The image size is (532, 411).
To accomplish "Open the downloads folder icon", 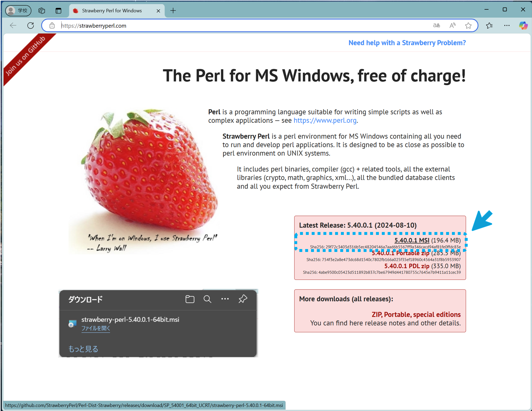I will [189, 299].
